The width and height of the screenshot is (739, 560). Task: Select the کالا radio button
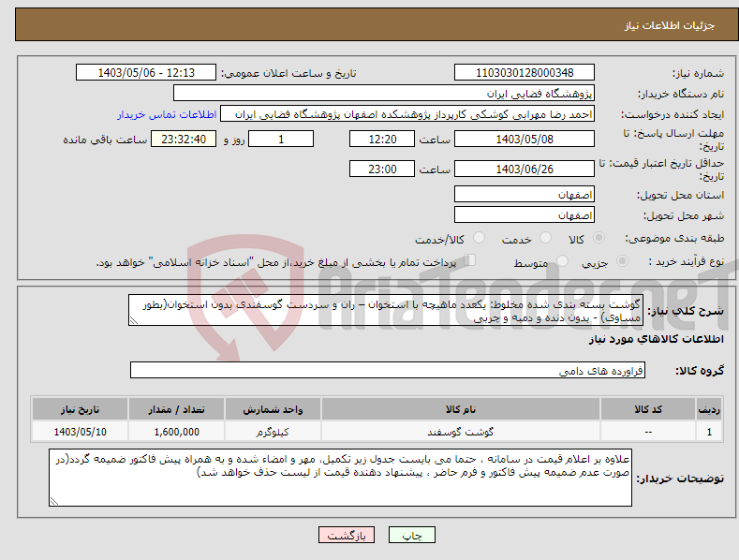pos(599,238)
